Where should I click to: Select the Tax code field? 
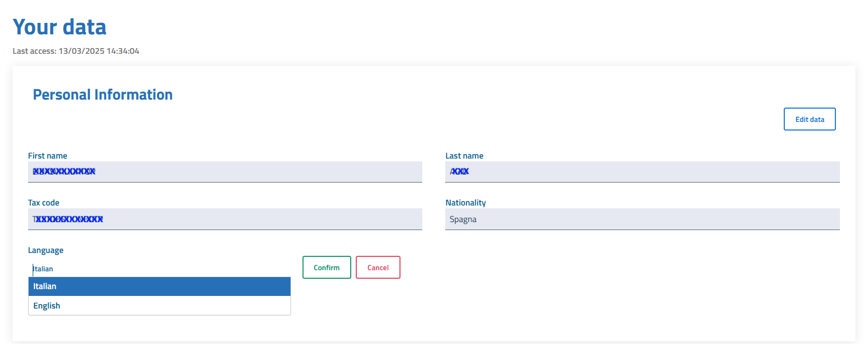pos(225,219)
